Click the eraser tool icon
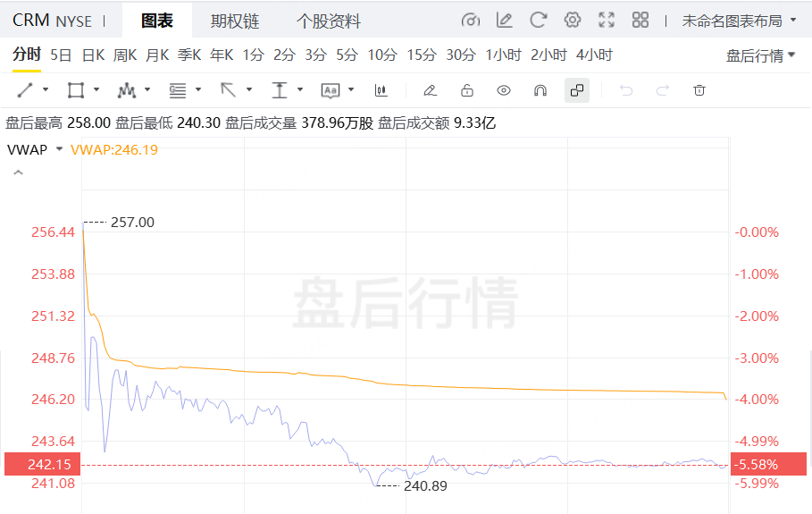The height and width of the screenshot is (514, 812). 430,90
